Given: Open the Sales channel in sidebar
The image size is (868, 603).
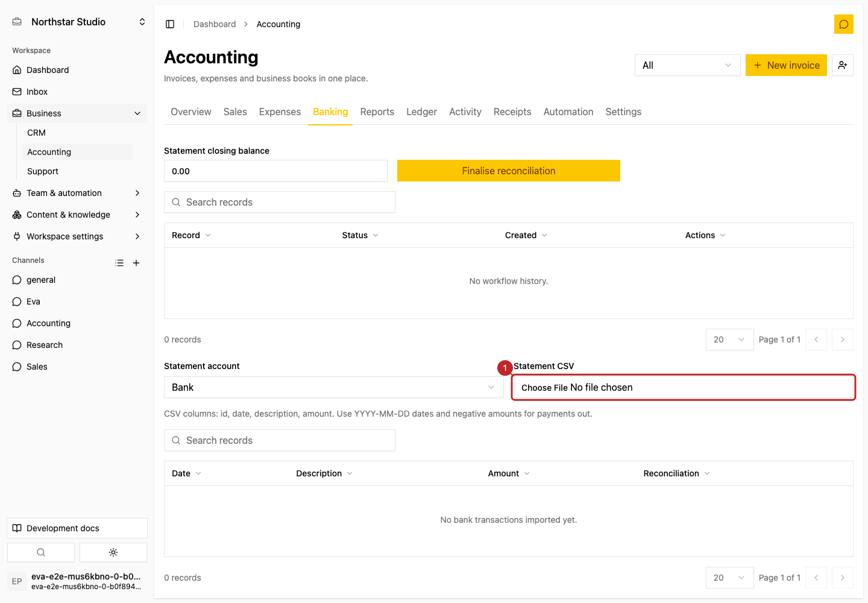Looking at the screenshot, I should pos(77,367).
